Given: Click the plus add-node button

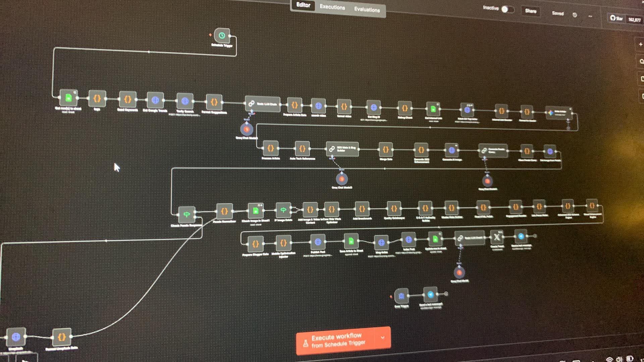Looking at the screenshot, I should (641, 45).
